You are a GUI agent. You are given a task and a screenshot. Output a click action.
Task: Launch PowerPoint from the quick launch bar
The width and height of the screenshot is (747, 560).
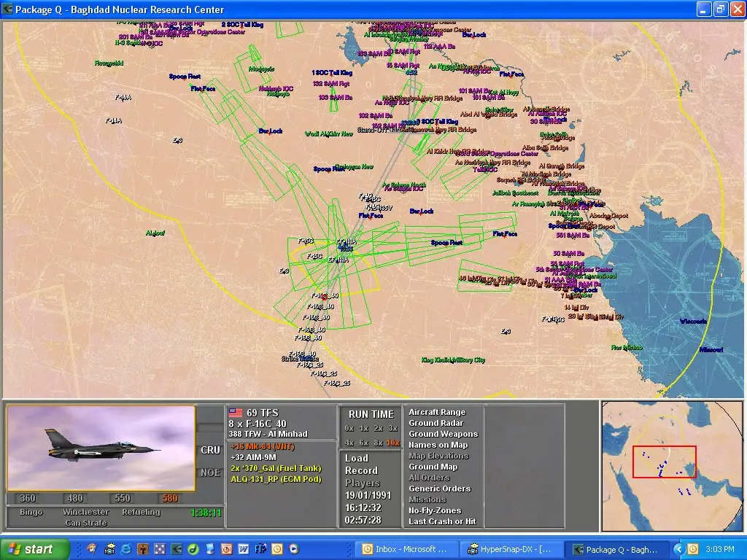(226, 549)
